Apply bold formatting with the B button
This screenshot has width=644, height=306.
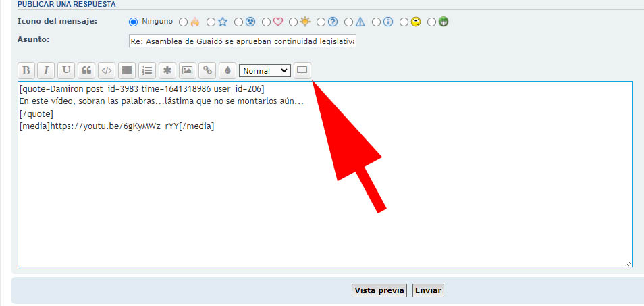[x=26, y=71]
